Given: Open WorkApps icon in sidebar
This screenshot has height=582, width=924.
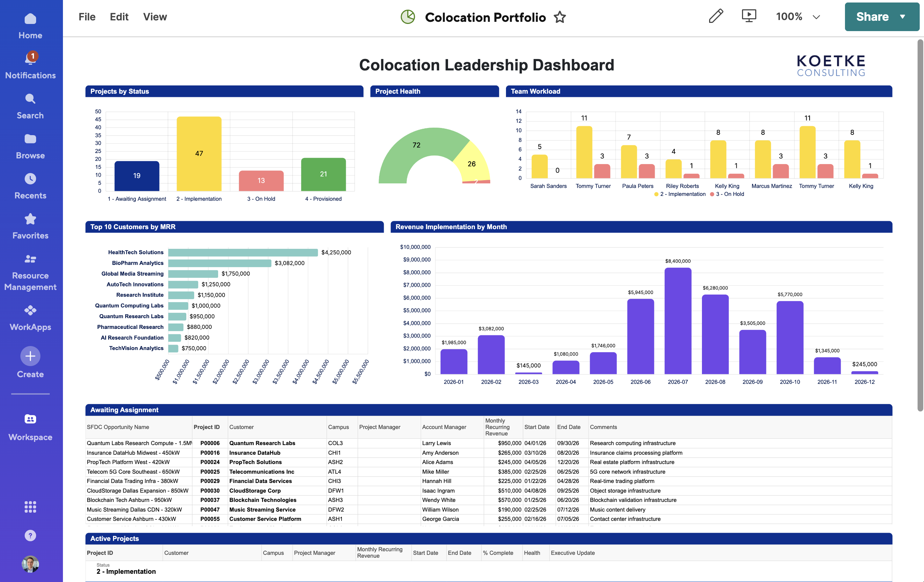Looking at the screenshot, I should coord(30,310).
